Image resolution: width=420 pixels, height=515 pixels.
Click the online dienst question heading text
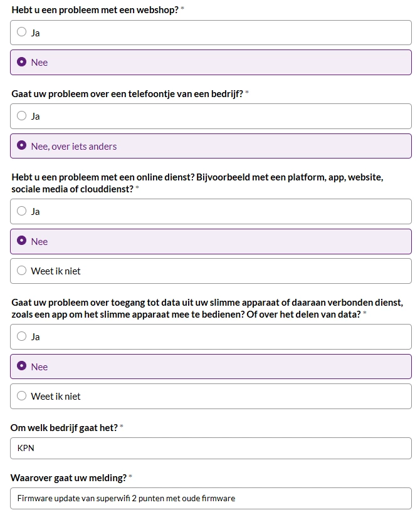pyautogui.click(x=197, y=184)
